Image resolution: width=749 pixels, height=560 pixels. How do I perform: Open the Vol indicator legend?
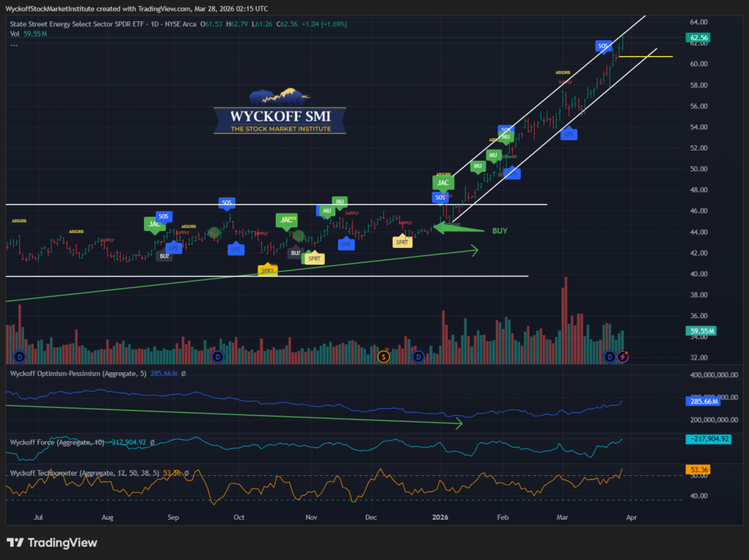pyautogui.click(x=15, y=34)
